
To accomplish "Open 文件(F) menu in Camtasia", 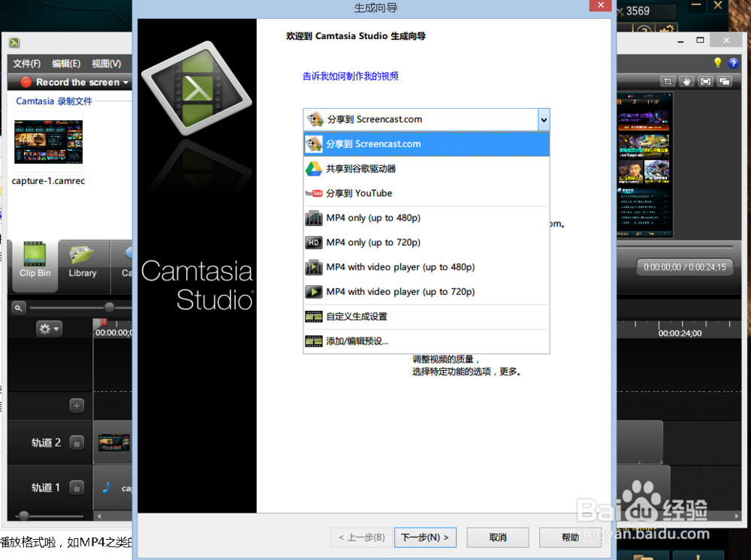I will 27,64.
